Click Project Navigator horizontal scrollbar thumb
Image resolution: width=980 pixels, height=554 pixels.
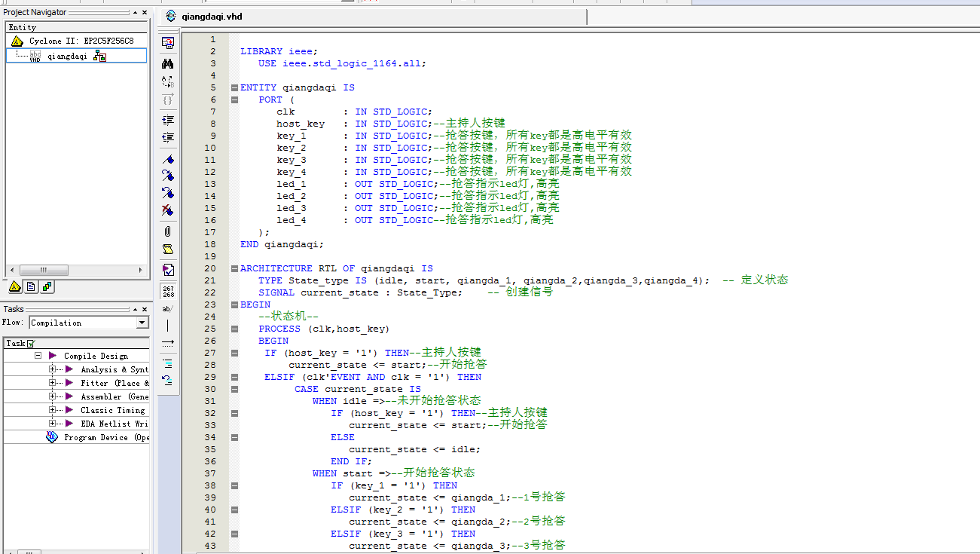click(x=44, y=270)
